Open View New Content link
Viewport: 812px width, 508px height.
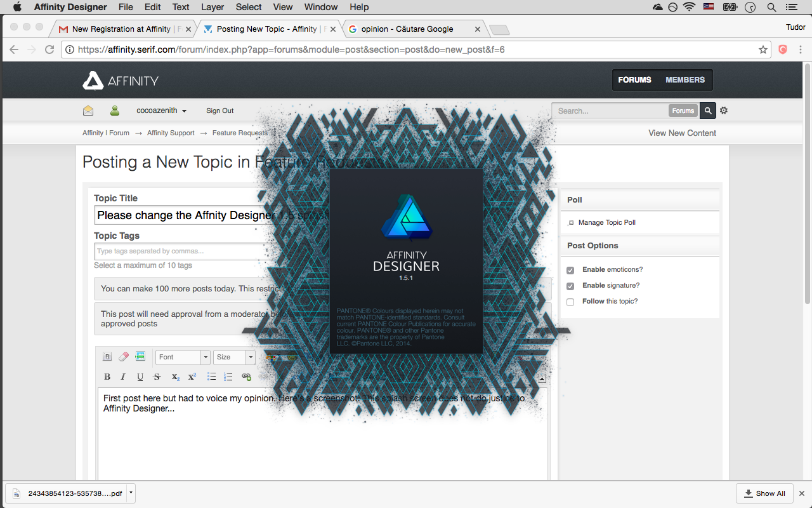pos(682,133)
